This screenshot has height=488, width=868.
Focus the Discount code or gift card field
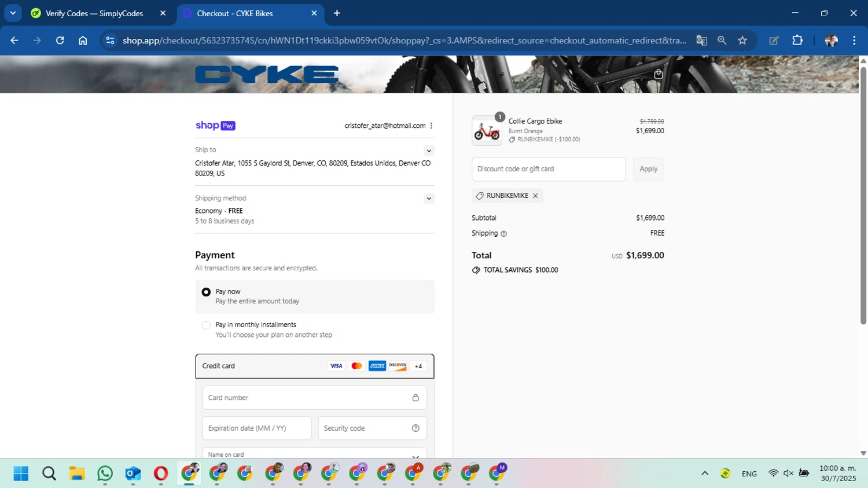point(549,169)
